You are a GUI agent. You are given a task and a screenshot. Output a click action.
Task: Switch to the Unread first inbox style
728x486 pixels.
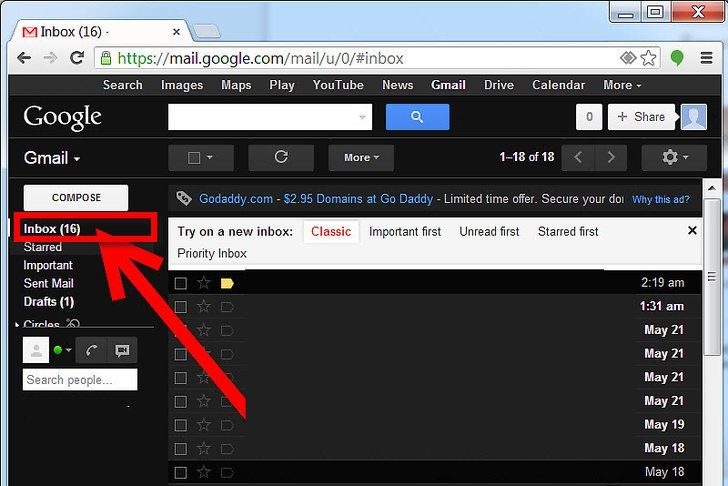click(x=489, y=231)
